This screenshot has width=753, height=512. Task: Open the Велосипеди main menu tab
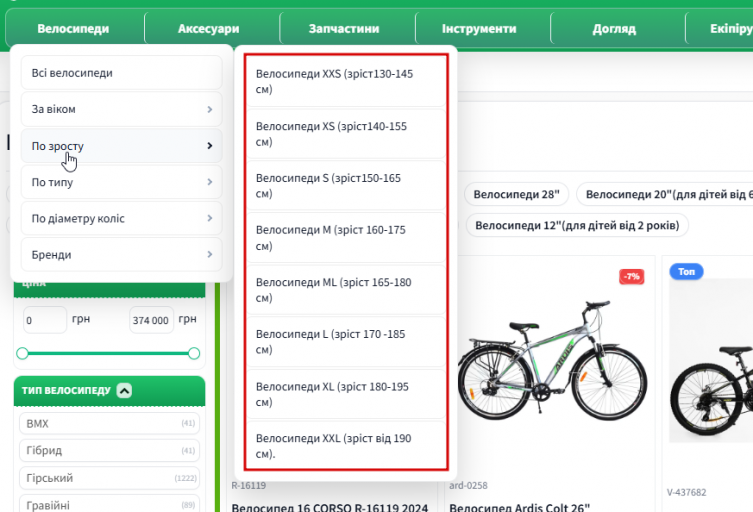pos(73,28)
